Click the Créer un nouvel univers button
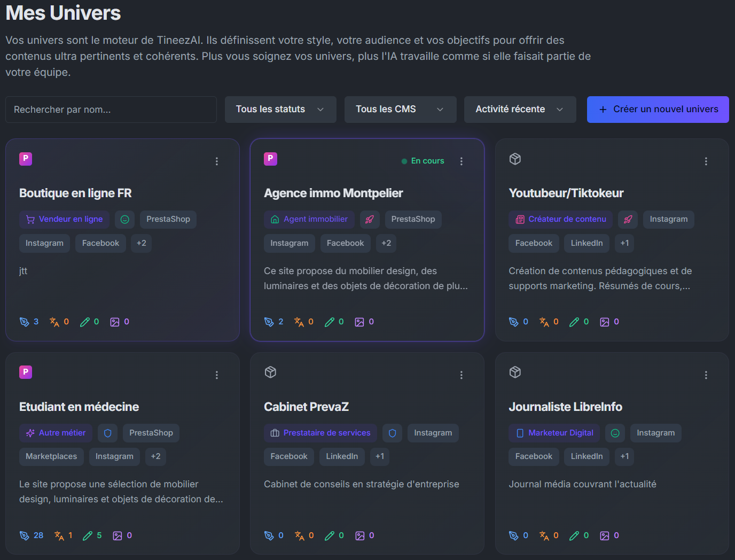 click(658, 109)
